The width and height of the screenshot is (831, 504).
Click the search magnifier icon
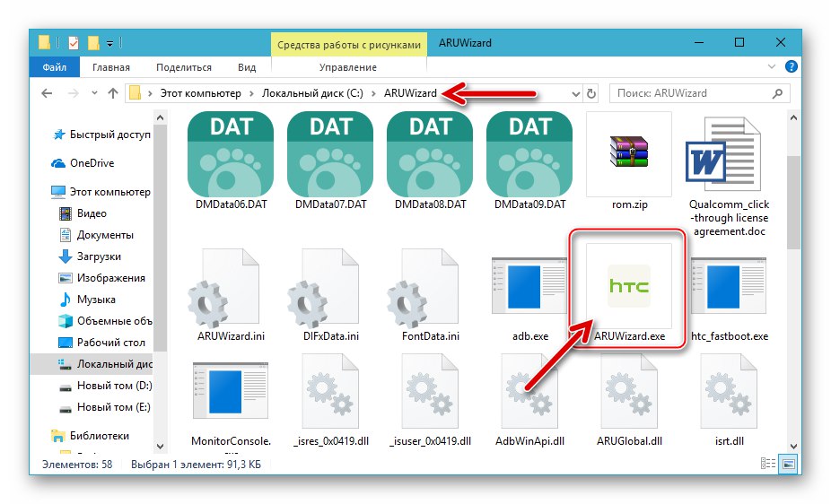[777, 93]
